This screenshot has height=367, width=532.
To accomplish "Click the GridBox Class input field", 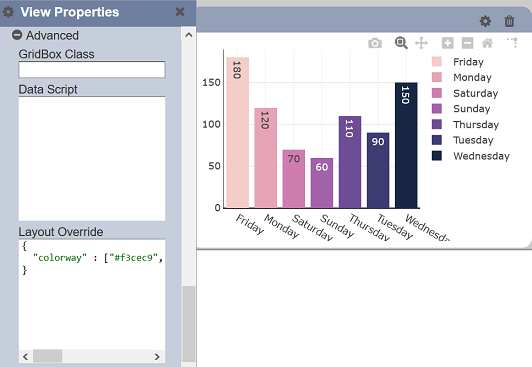I will pyautogui.click(x=92, y=70).
